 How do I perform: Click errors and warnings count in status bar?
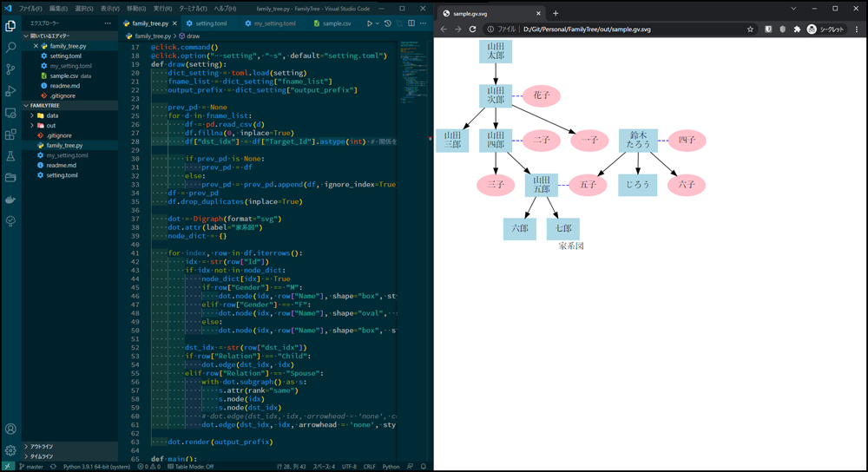coord(148,467)
